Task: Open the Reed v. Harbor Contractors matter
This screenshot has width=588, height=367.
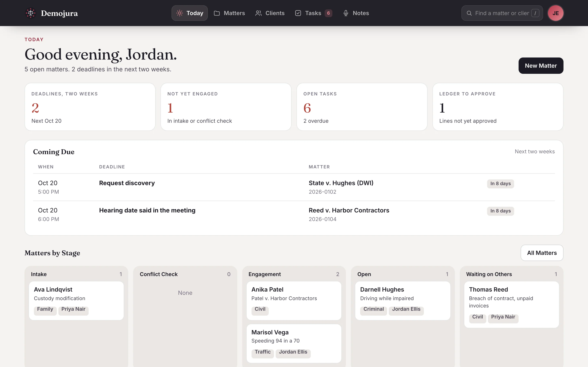Action: 349,210
